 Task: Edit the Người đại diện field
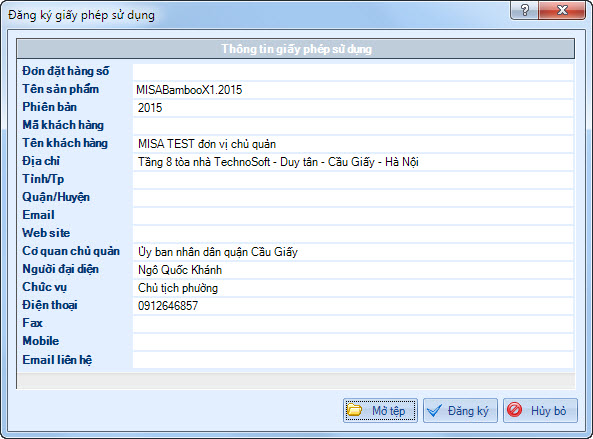(353, 270)
